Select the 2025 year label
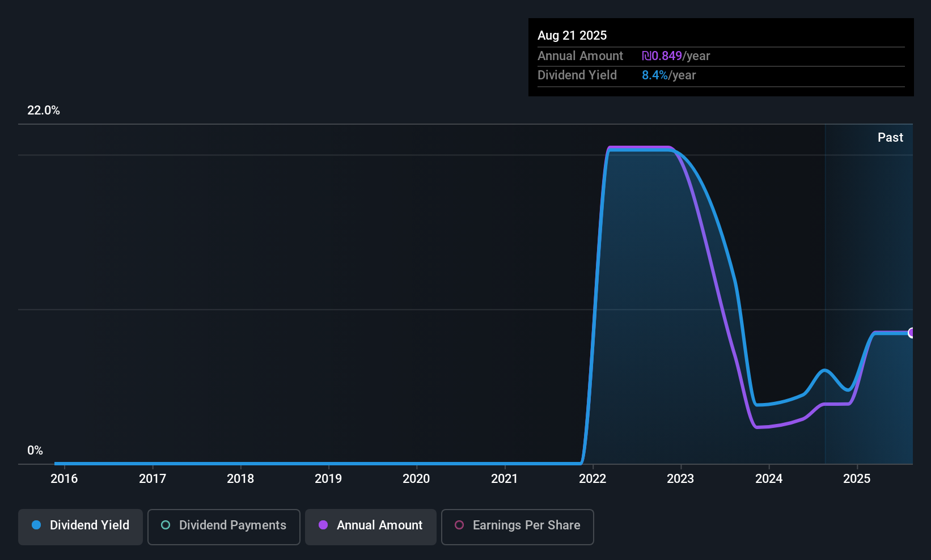The width and height of the screenshot is (931, 560). tap(857, 479)
